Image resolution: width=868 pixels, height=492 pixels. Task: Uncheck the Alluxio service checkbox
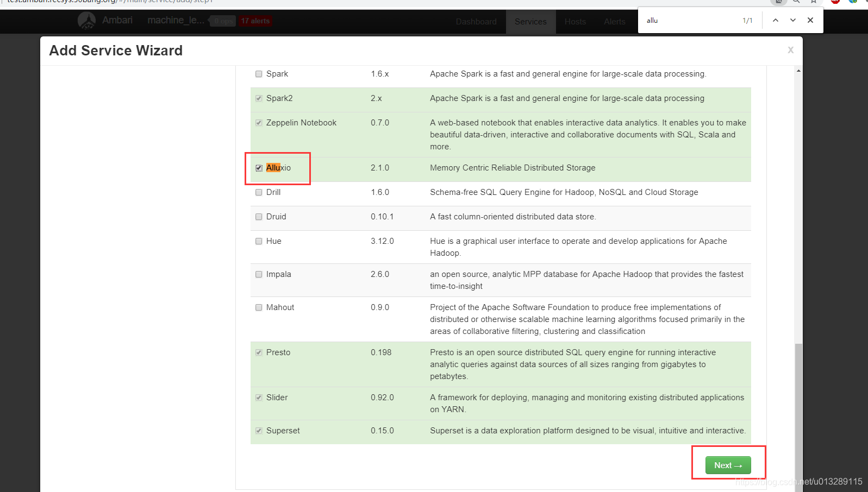259,168
